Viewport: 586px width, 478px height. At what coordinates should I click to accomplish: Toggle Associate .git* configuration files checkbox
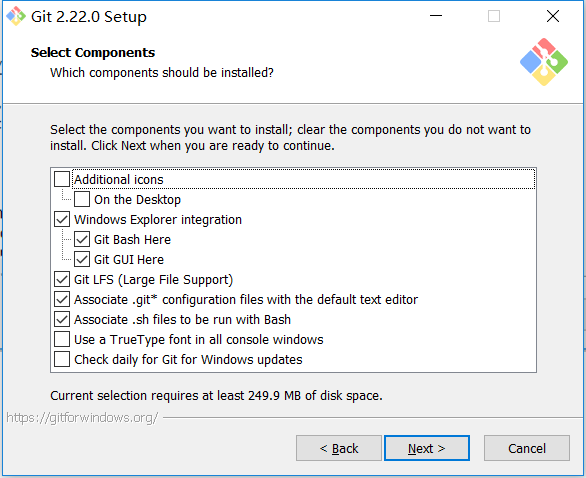(62, 299)
